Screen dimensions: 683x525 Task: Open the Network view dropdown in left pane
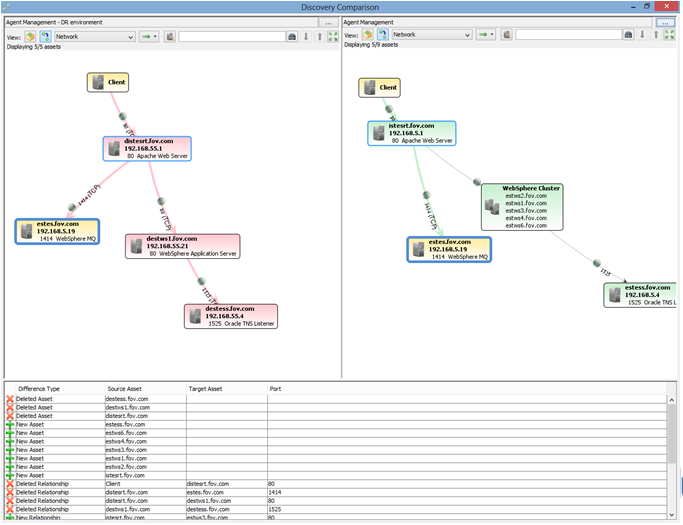coord(94,36)
